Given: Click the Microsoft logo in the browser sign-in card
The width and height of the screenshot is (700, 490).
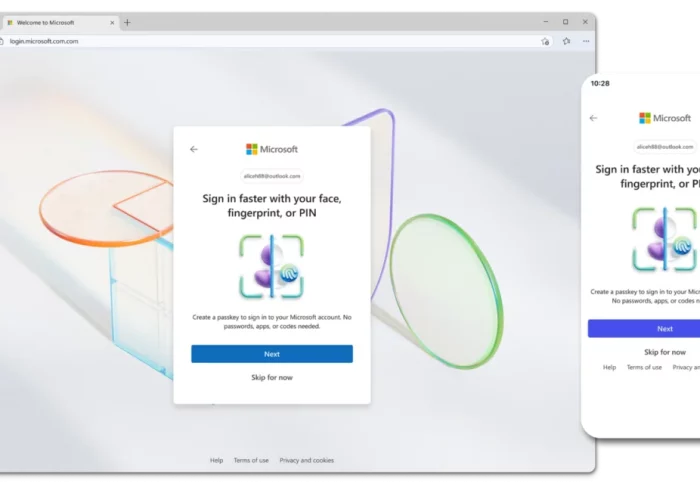Looking at the screenshot, I should [x=271, y=149].
